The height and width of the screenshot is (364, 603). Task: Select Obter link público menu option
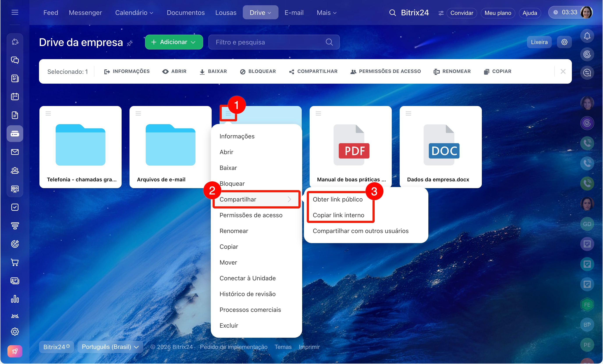pyautogui.click(x=337, y=199)
